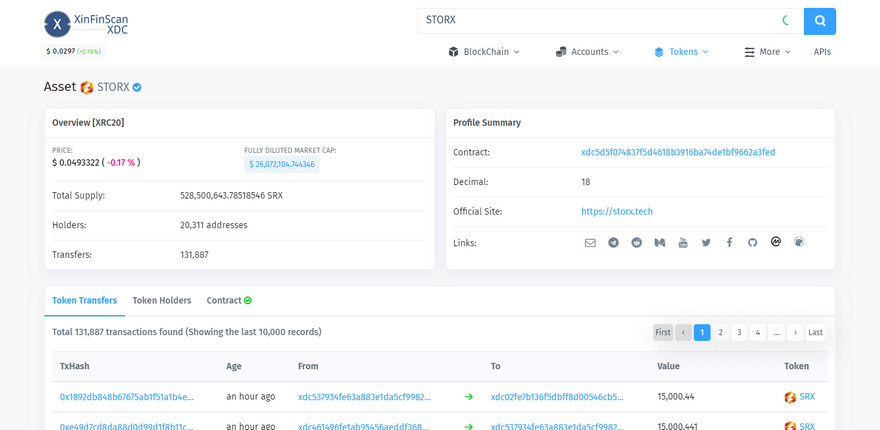
Task: Switch to the Token Holders tab
Action: (x=162, y=300)
